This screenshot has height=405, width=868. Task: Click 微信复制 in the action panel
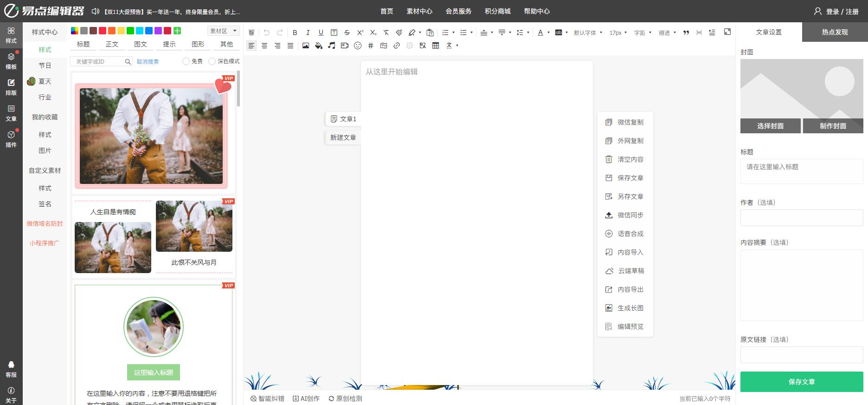tap(625, 122)
